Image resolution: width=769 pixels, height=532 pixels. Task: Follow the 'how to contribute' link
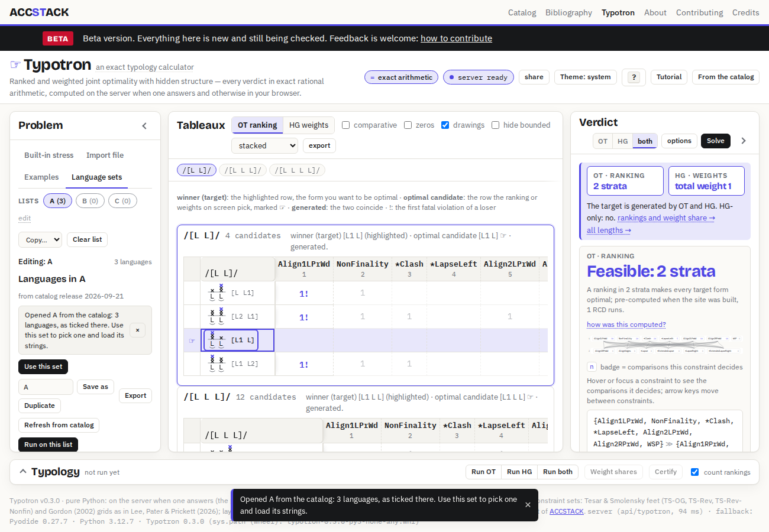[456, 38]
